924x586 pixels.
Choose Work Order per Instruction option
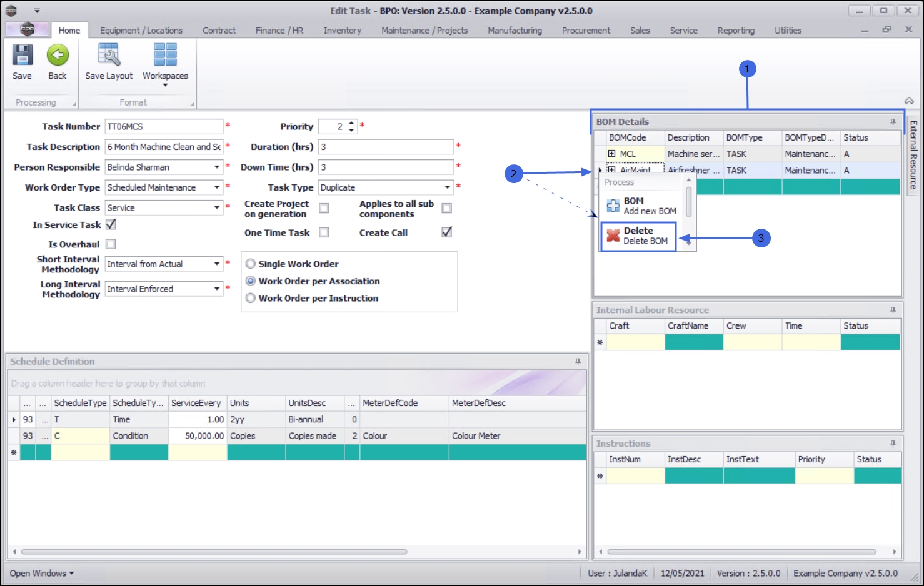pyautogui.click(x=251, y=299)
